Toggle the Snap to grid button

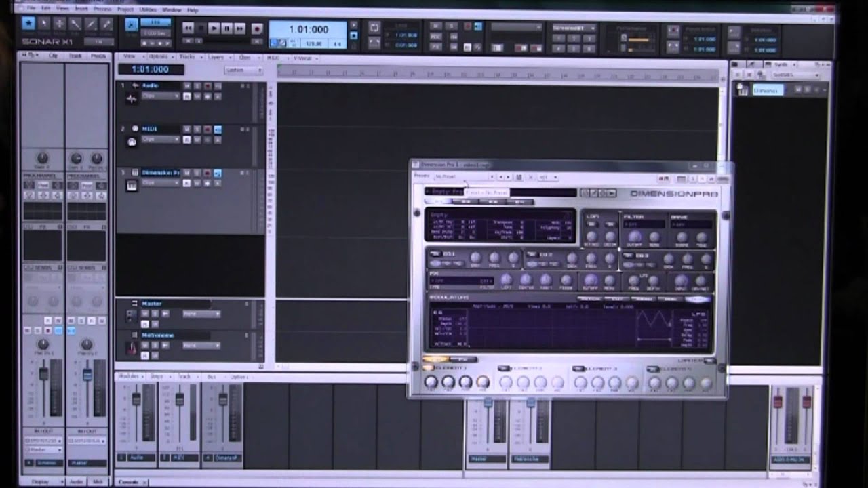132,26
